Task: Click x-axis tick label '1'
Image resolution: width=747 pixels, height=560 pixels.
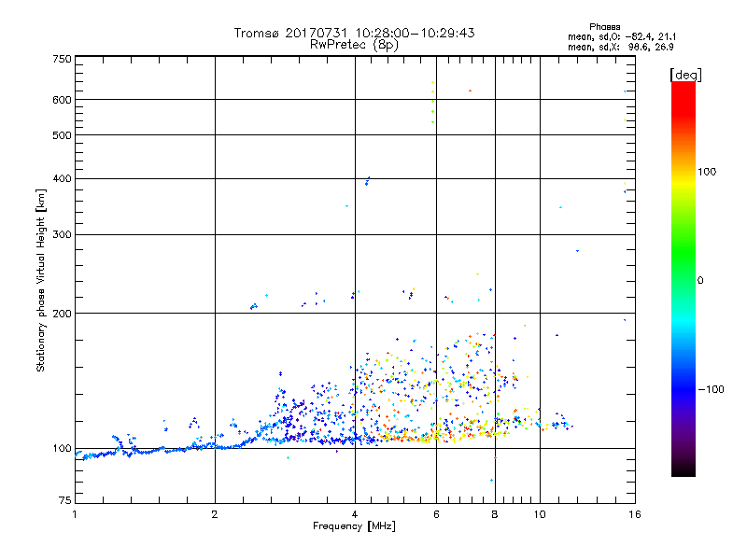Action: click(75, 514)
